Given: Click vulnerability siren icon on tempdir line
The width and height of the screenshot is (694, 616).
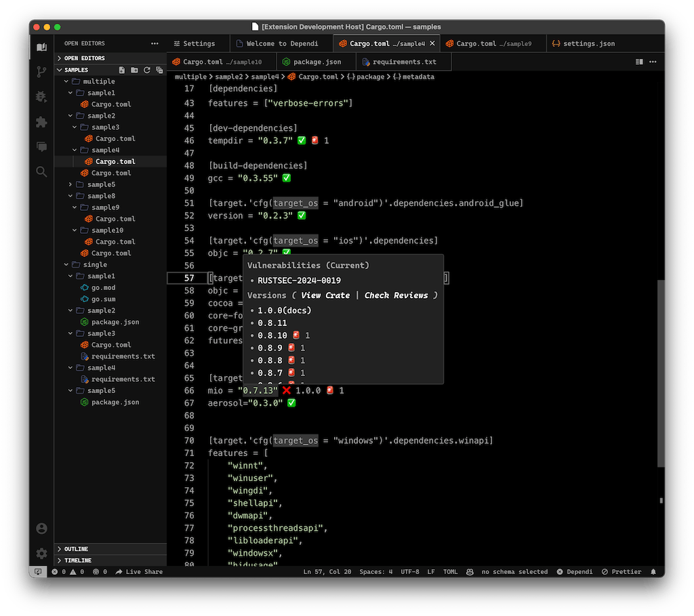Looking at the screenshot, I should tap(314, 140).
